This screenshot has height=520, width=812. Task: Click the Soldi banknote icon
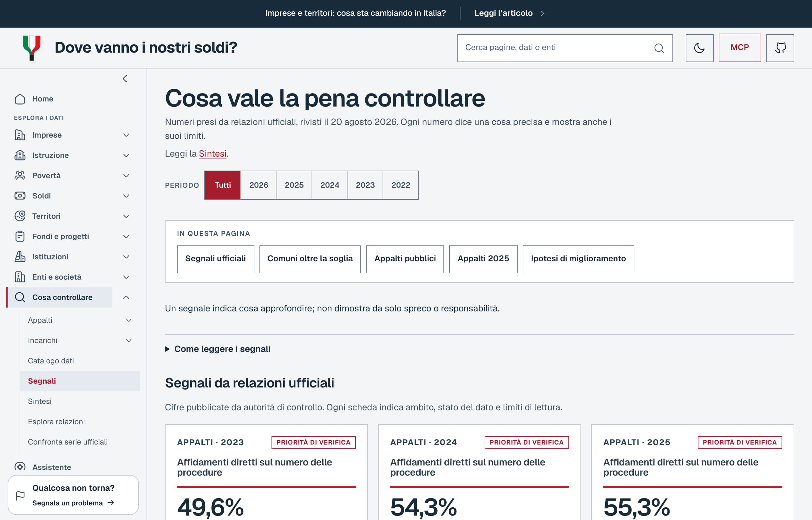tap(20, 196)
